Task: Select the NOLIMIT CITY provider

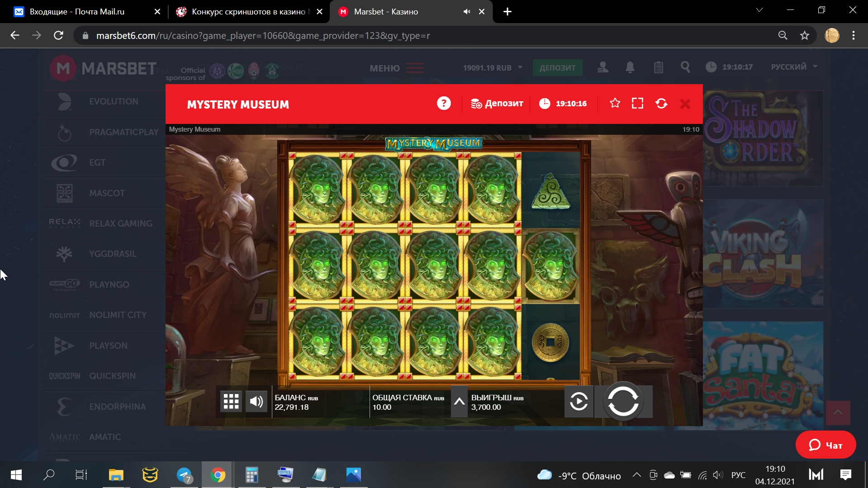Action: coord(104,315)
